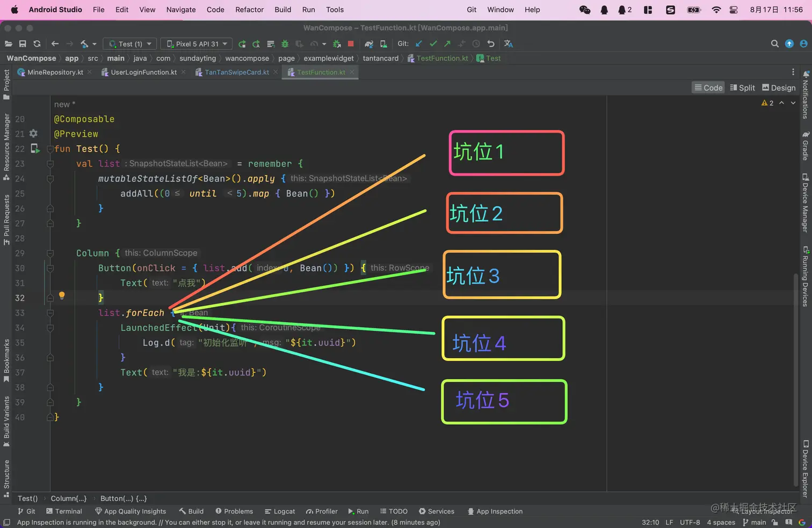
Task: Toggle the Build Variants tool window
Action: [6, 422]
